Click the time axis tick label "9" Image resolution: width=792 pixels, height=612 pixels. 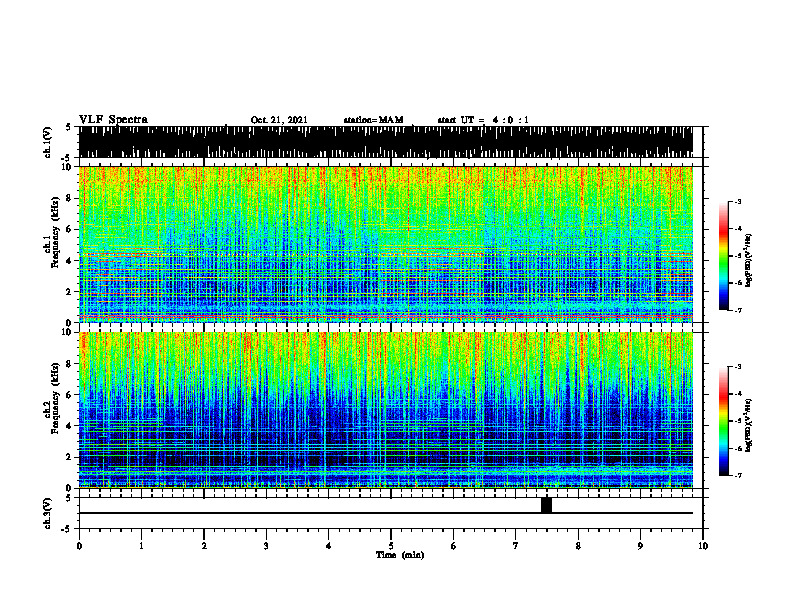pos(640,546)
